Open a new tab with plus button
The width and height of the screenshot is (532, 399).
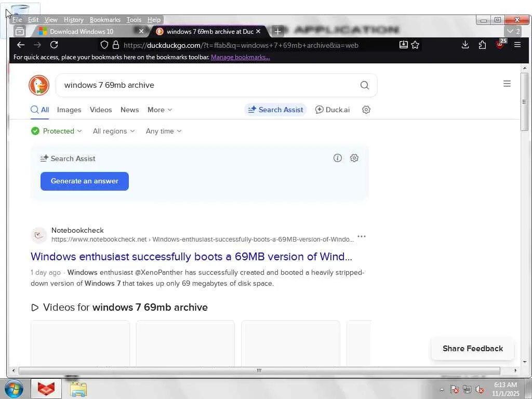[277, 32]
